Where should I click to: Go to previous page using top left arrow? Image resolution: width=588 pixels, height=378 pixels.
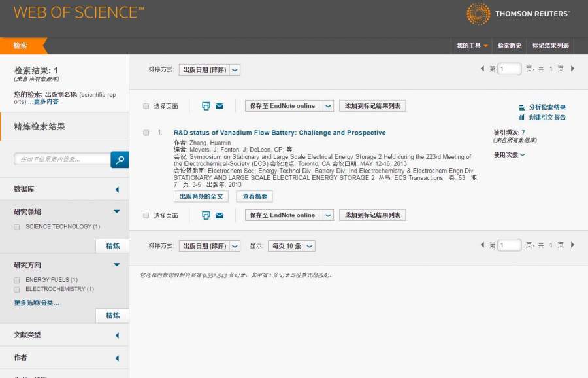click(482, 68)
